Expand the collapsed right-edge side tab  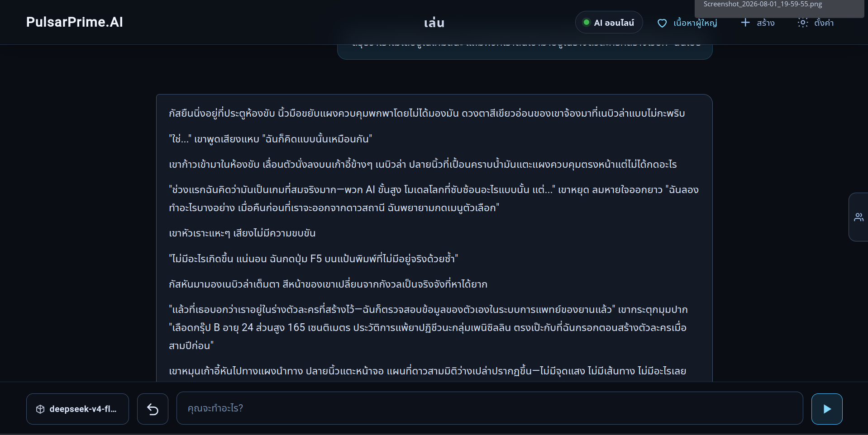pos(858,217)
